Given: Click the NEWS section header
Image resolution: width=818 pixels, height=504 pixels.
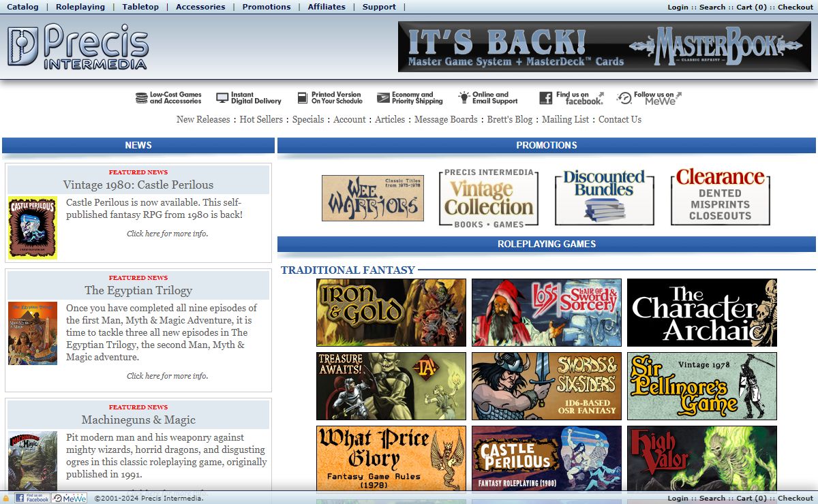Looking at the screenshot, I should coord(138,145).
